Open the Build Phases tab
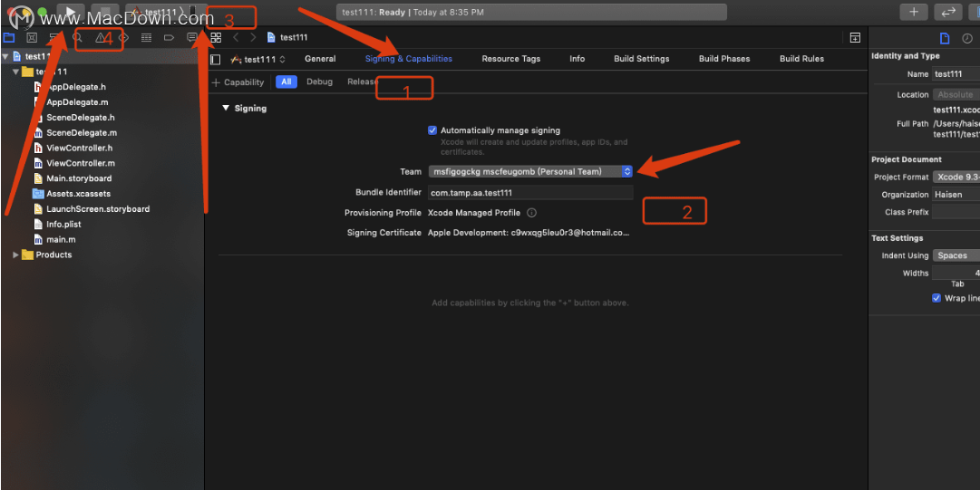 tap(724, 59)
